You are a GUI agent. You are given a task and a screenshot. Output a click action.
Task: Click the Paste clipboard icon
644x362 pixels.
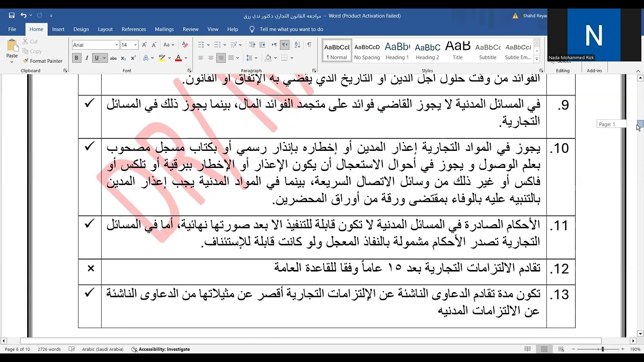click(x=12, y=45)
